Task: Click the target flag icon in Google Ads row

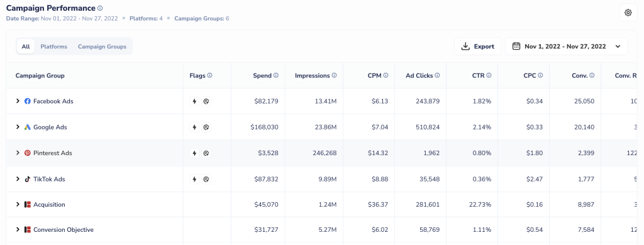Action: click(x=206, y=128)
